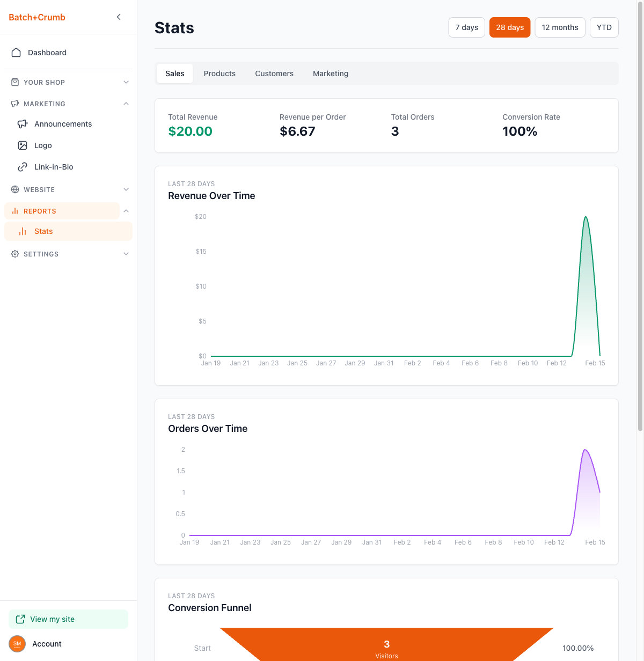The height and width of the screenshot is (661, 644).
Task: Click the Stats bar chart icon
Action: click(x=23, y=231)
